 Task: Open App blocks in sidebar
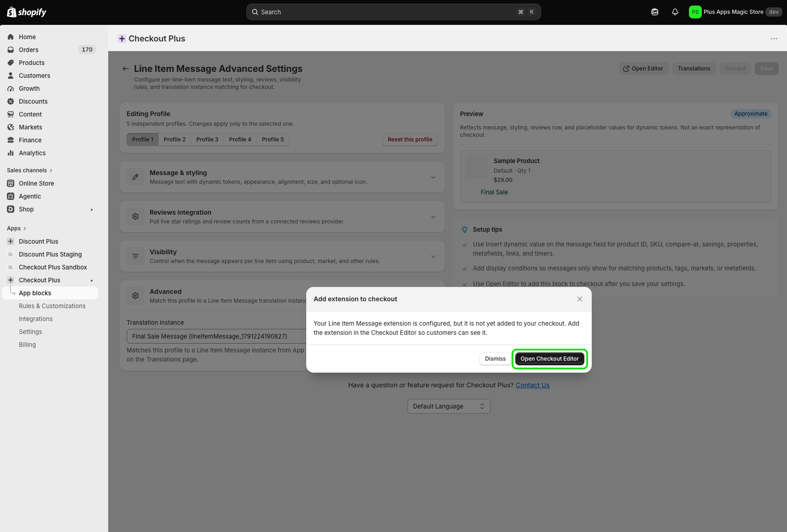[x=50, y=293]
